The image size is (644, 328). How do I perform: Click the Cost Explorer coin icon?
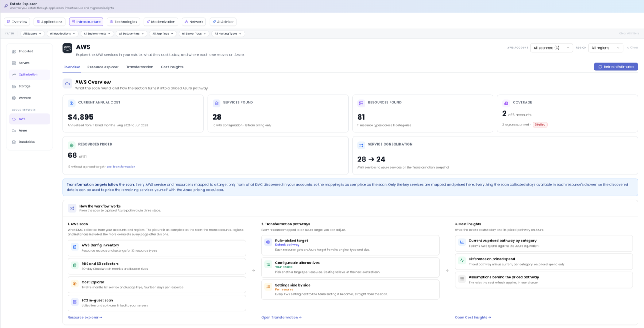pos(74,284)
